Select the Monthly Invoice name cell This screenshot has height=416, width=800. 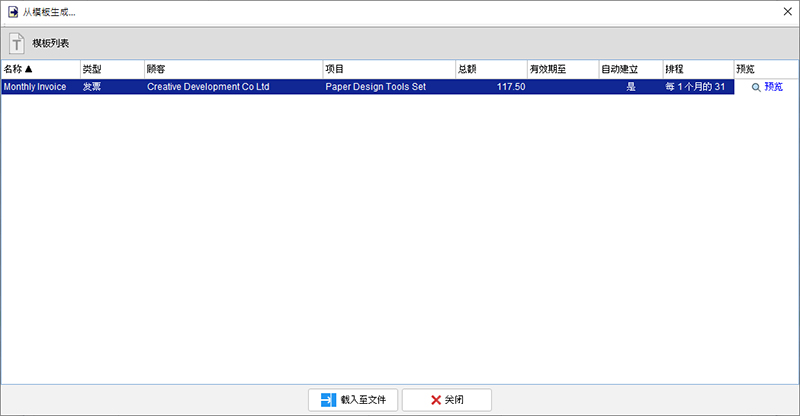(41, 87)
